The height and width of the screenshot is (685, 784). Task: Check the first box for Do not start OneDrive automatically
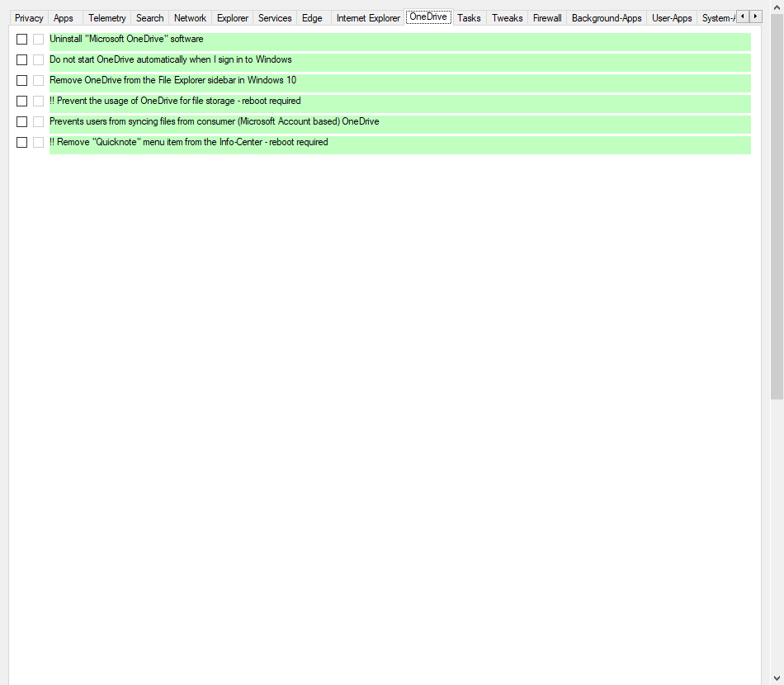pyautogui.click(x=22, y=60)
